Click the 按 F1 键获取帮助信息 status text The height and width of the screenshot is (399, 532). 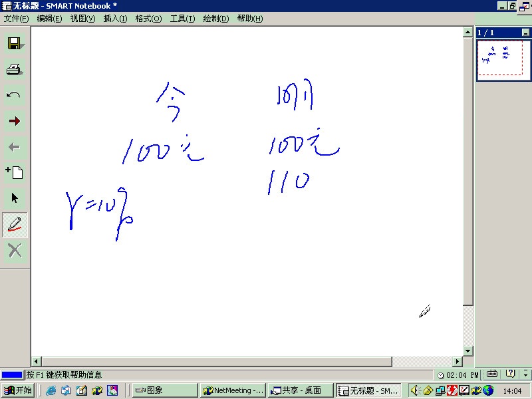click(64, 375)
